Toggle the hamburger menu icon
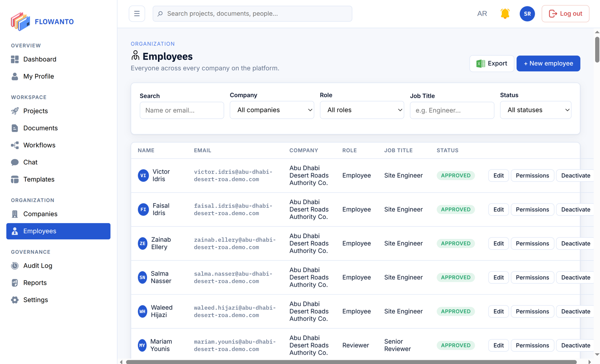 pyautogui.click(x=137, y=14)
